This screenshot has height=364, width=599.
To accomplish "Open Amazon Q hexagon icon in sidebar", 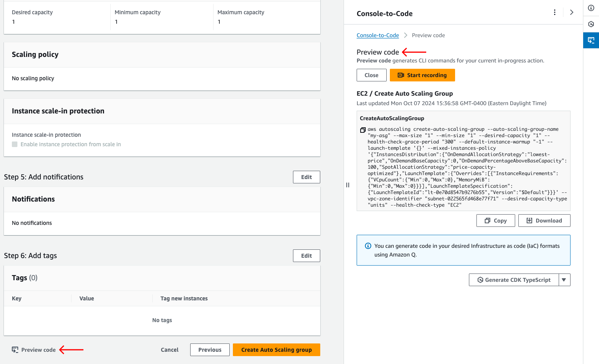I will point(591,24).
